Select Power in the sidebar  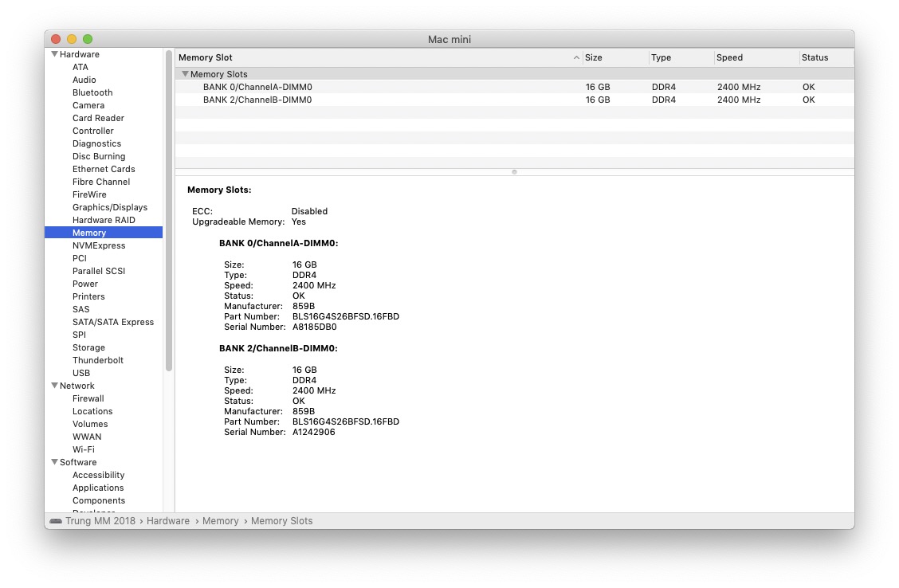(x=84, y=284)
